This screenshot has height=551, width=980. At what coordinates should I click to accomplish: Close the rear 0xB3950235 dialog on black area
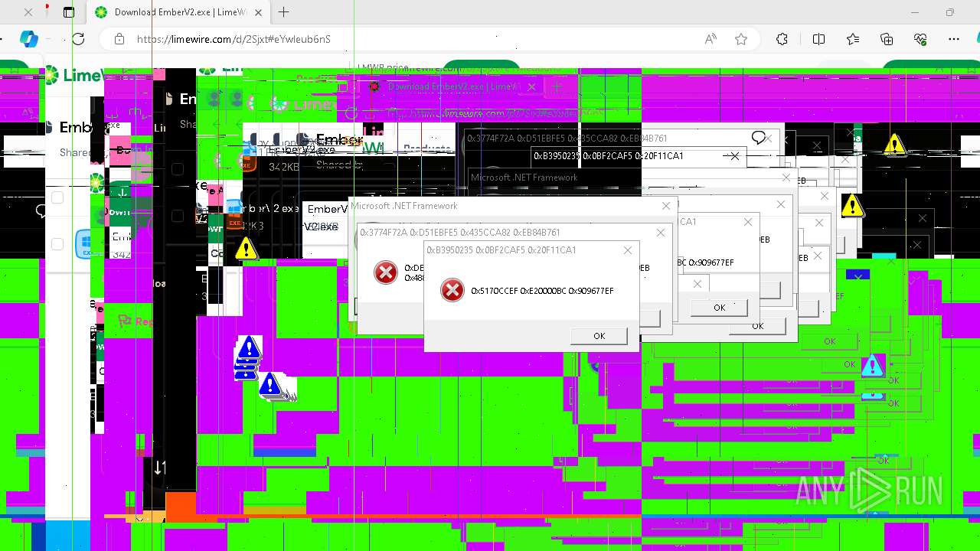[x=734, y=156]
